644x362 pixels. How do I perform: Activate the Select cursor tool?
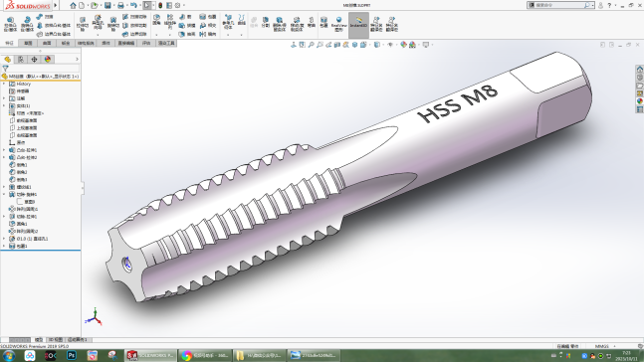[147, 5]
